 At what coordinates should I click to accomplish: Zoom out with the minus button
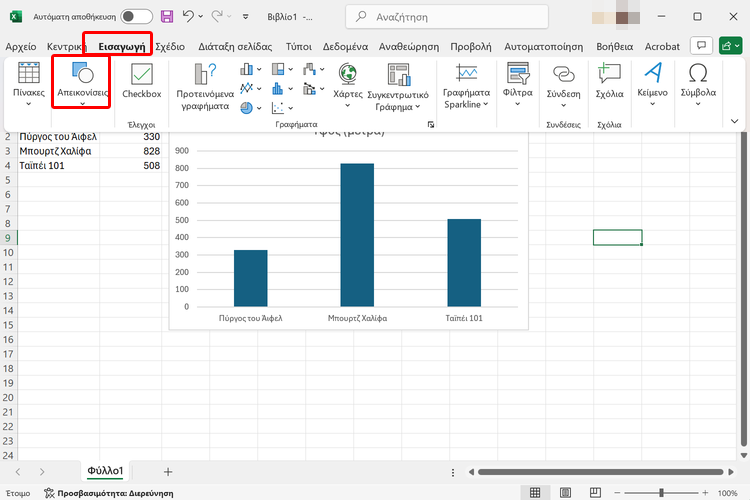tap(617, 492)
